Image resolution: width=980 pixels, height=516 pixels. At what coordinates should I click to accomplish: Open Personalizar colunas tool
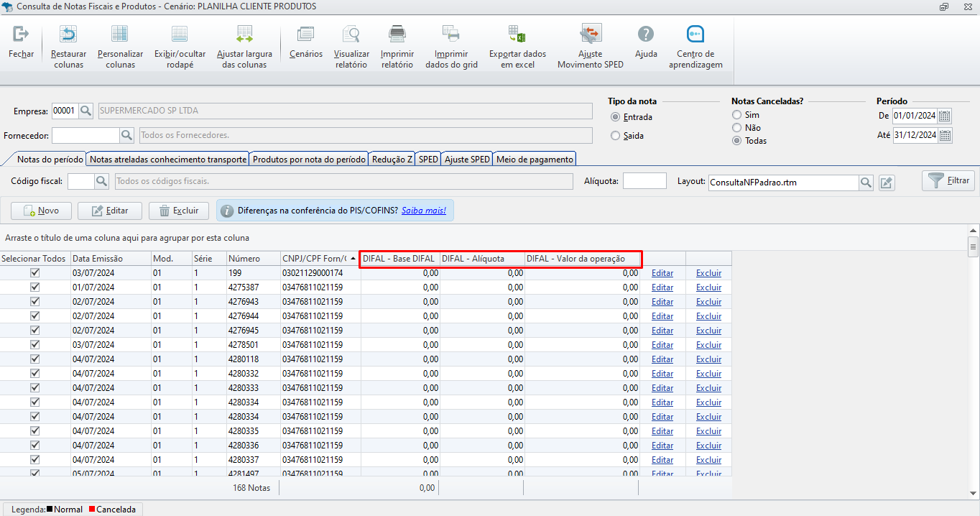[x=120, y=34]
